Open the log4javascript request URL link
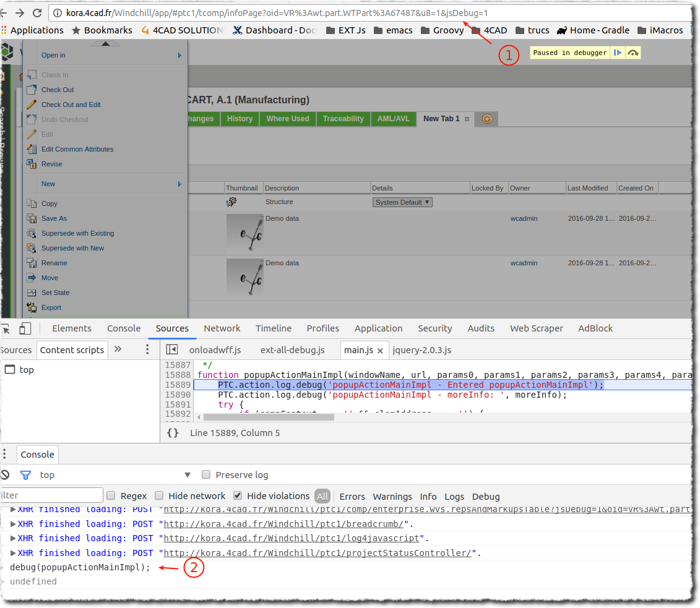 coord(292,538)
